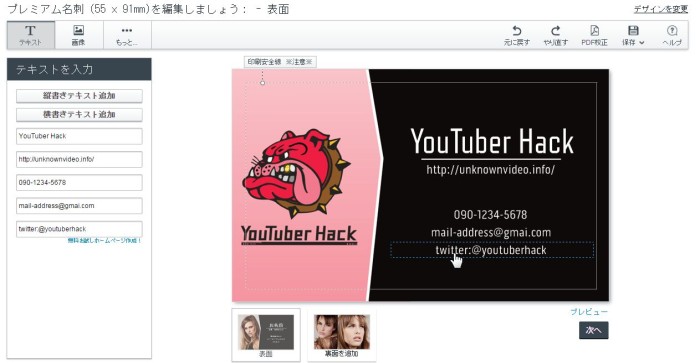
Task: Click the twitter:@youtuberhack input field
Action: pyautogui.click(x=79, y=229)
